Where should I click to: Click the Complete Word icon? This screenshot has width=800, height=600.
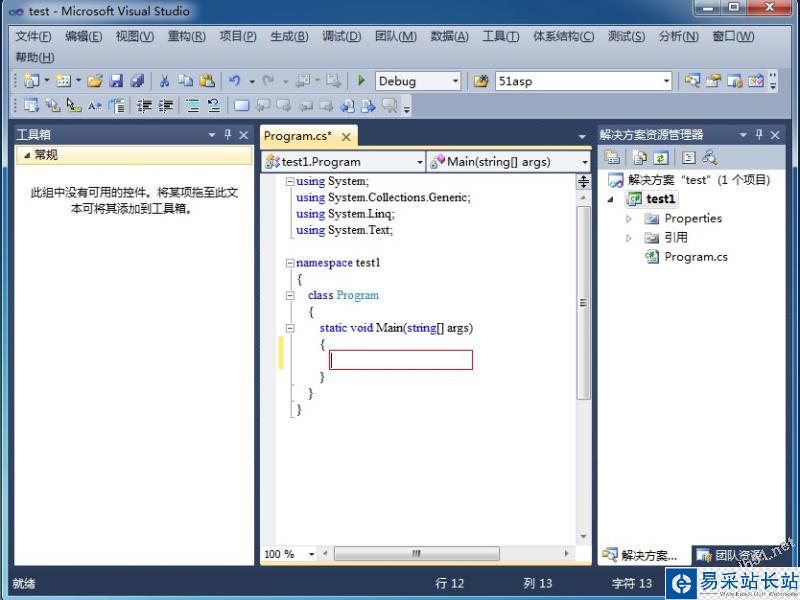(x=95, y=106)
